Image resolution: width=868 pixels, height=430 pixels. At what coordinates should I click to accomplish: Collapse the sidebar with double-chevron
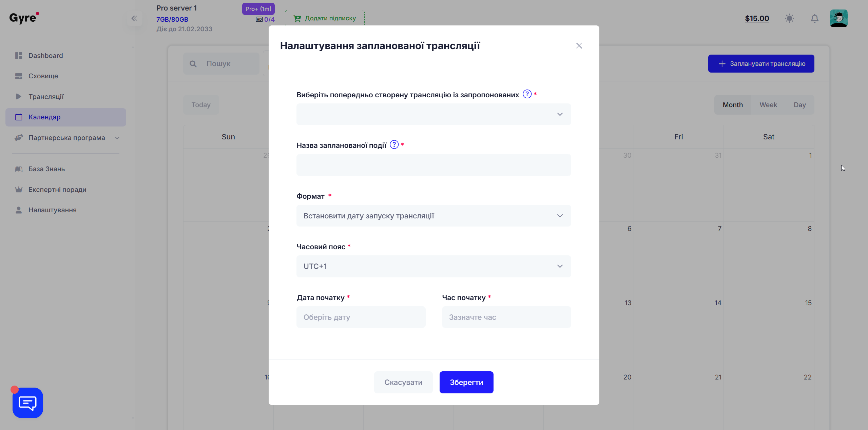(x=134, y=18)
